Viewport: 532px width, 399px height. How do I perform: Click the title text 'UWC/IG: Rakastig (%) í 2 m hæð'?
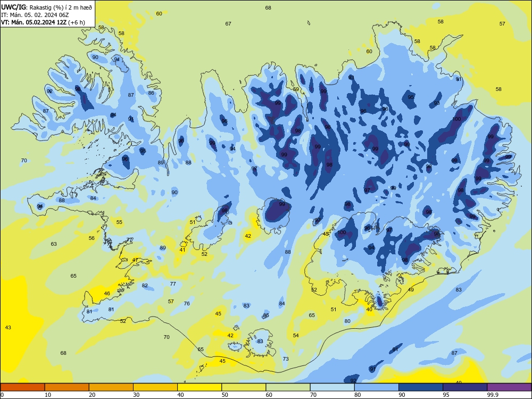pyautogui.click(x=46, y=7)
